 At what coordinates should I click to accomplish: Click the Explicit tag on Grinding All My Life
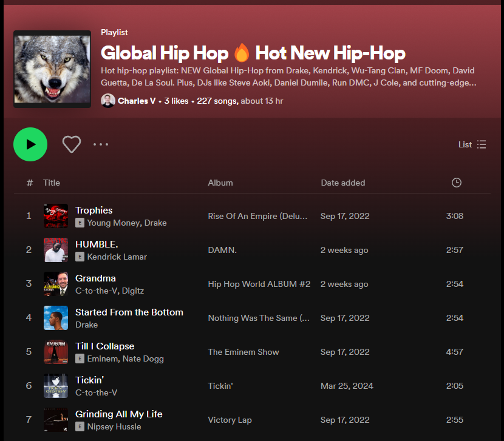[79, 427]
